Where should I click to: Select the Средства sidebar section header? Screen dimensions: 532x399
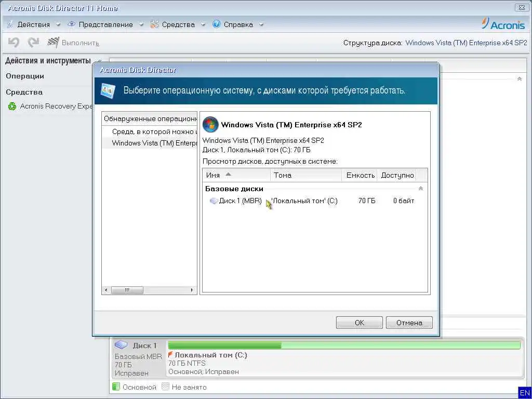coord(24,92)
